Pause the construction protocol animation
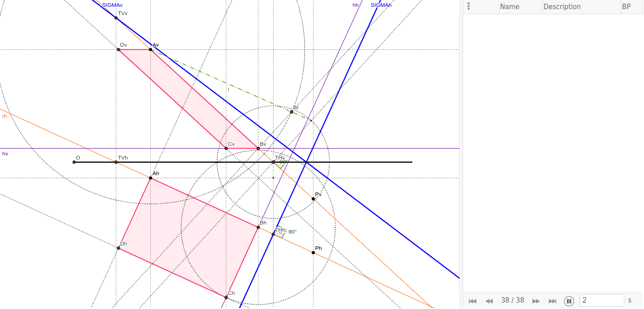 tap(569, 301)
